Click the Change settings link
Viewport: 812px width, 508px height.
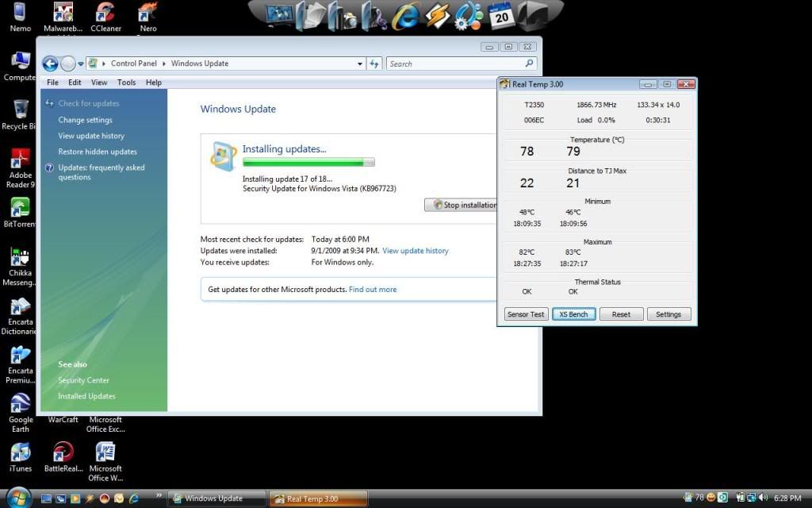pyautogui.click(x=85, y=120)
